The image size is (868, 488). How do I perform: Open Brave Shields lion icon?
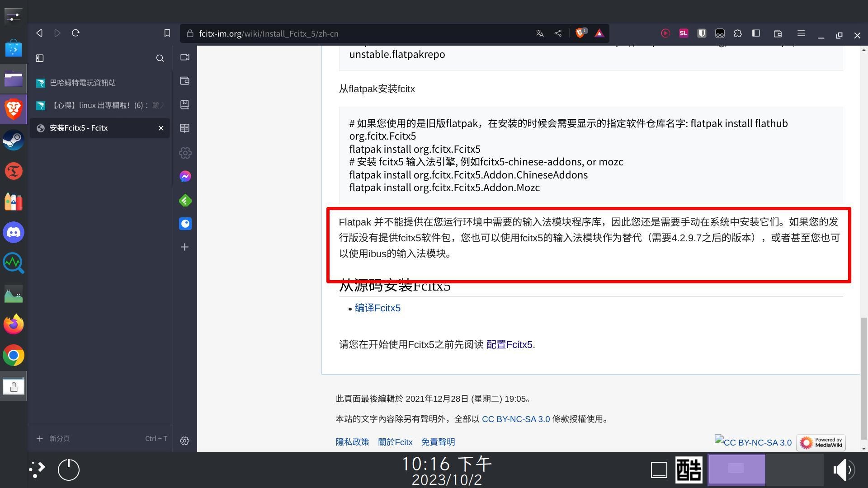click(580, 33)
